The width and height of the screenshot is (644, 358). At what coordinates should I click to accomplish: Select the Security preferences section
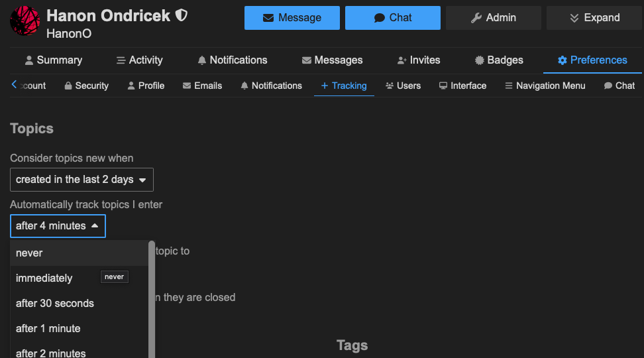coord(86,86)
